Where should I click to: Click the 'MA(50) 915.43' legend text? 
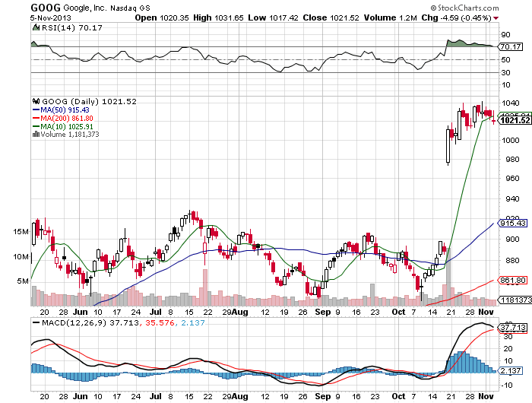[x=65, y=109]
